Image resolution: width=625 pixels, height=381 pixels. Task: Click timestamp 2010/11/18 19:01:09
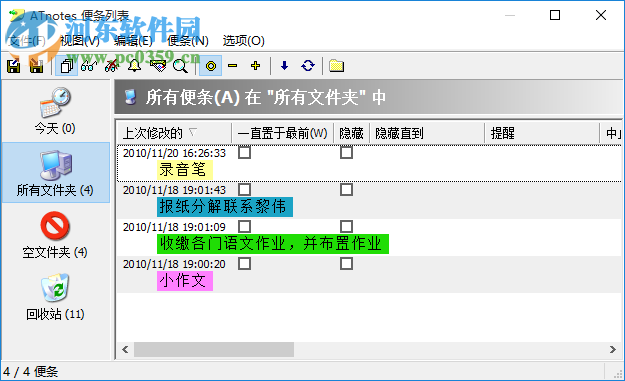(x=174, y=227)
